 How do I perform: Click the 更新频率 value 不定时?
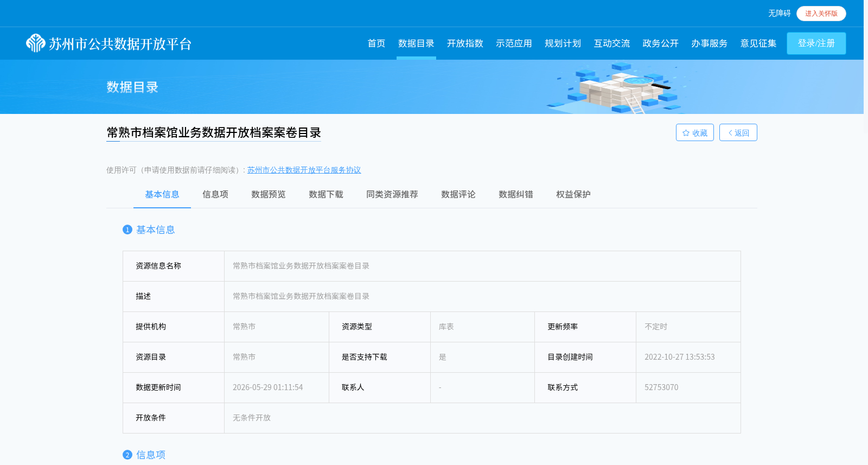tap(656, 327)
